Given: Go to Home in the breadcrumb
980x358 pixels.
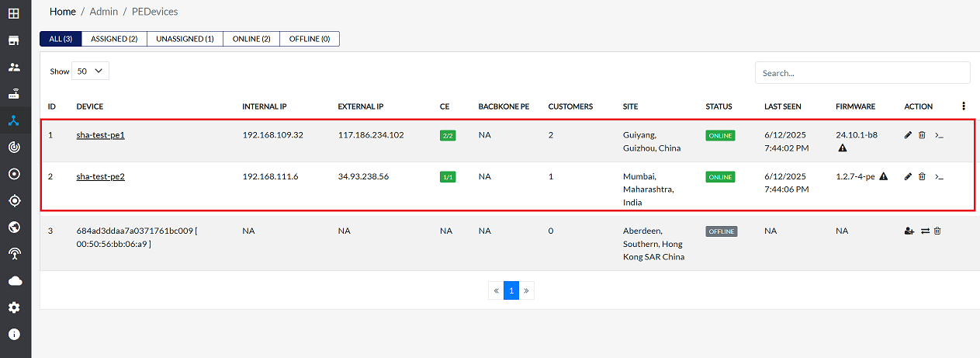Looking at the screenshot, I should 63,12.
